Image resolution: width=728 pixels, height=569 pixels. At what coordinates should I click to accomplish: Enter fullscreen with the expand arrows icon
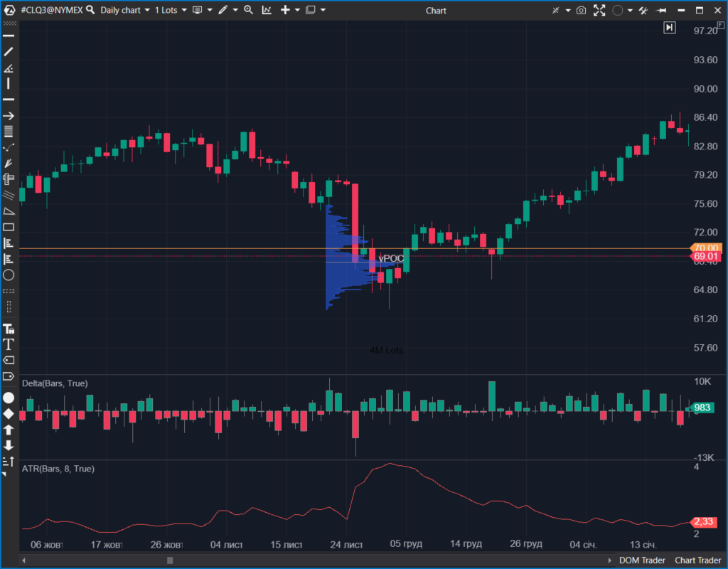point(599,10)
